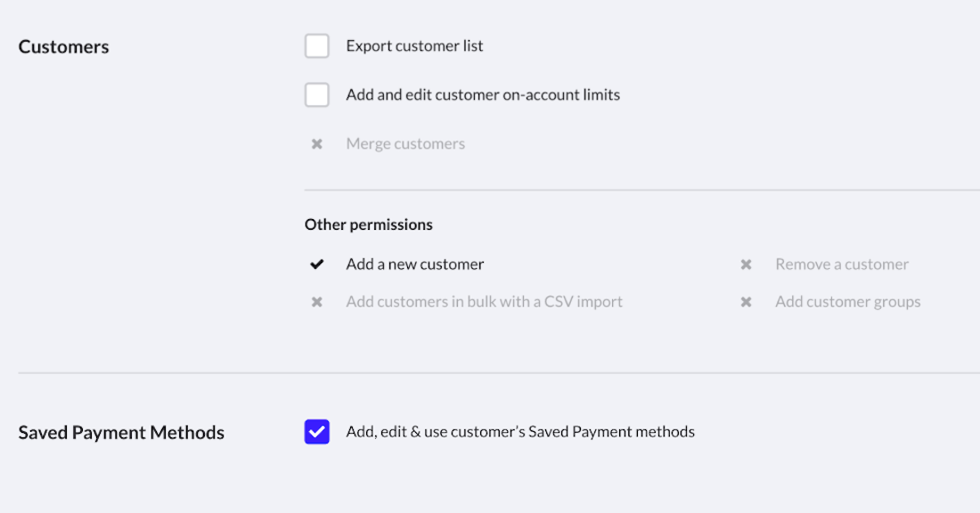This screenshot has width=980, height=513.
Task: Click the checkmark icon next to Add a new customer
Action: [316, 265]
